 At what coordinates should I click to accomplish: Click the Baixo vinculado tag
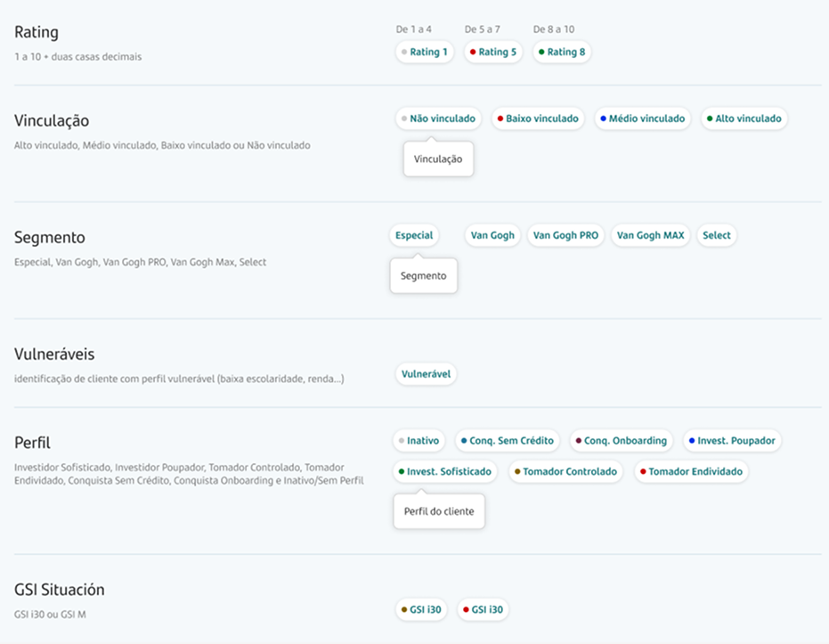tap(538, 118)
